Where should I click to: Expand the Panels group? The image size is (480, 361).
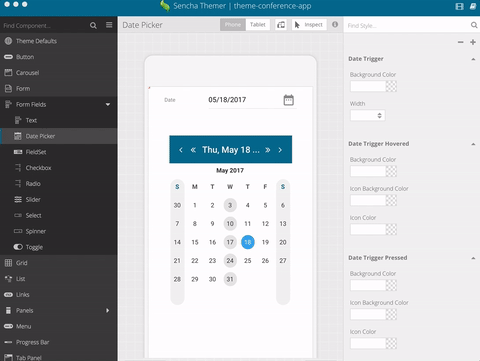pyautogui.click(x=107, y=310)
